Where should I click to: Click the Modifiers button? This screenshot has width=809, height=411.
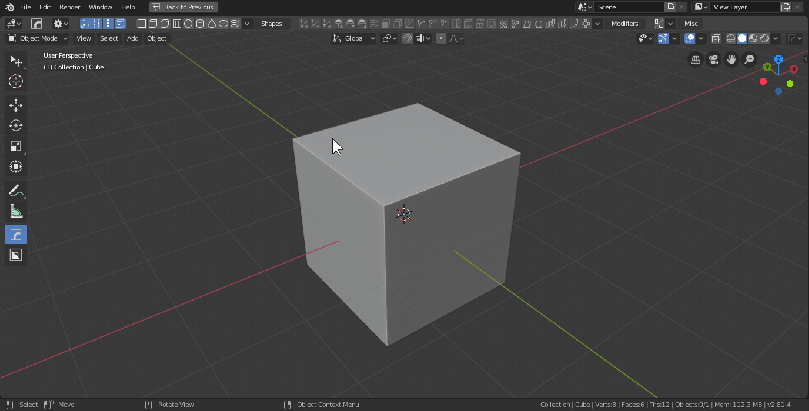625,22
